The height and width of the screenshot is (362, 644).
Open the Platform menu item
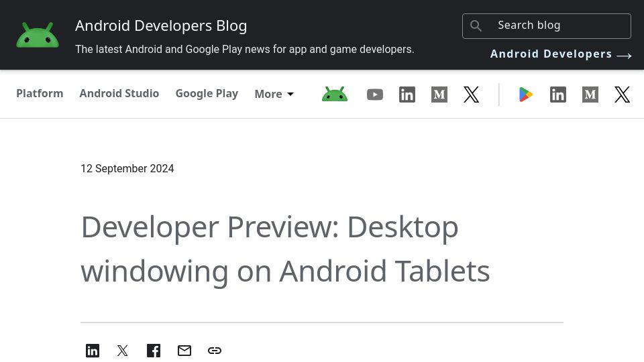pos(40,94)
